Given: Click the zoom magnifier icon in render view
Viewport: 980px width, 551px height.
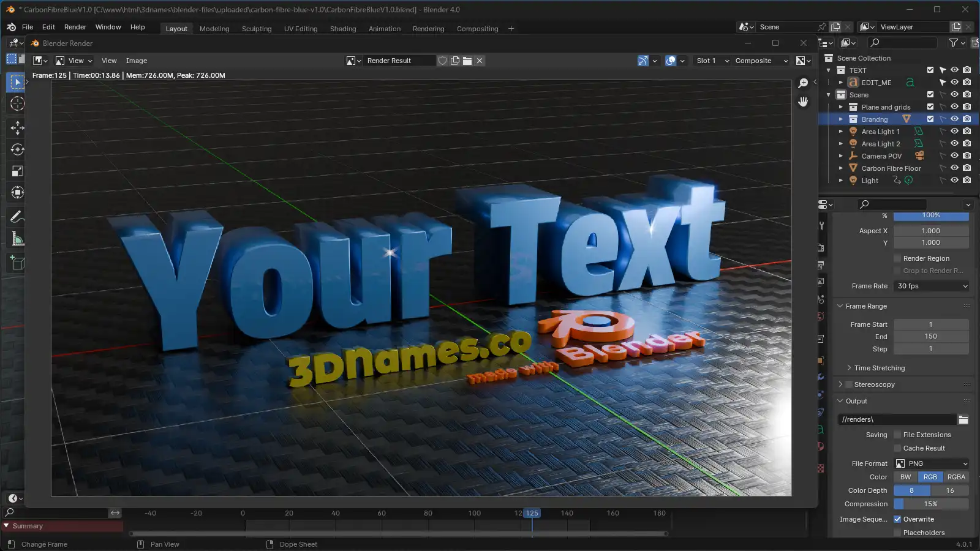Looking at the screenshot, I should click(803, 83).
